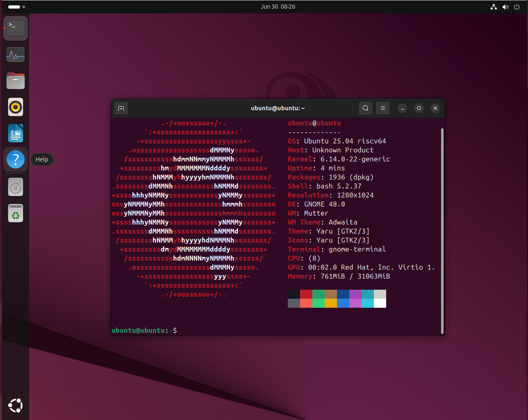Click the power icon in top bar
The height and width of the screenshot is (420, 528).
(517, 7)
